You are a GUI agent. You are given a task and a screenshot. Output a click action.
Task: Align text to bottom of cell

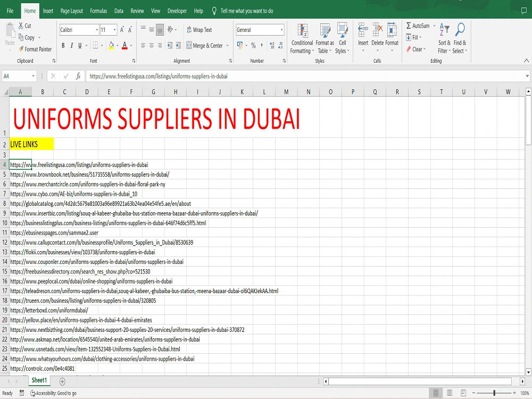(x=160, y=29)
